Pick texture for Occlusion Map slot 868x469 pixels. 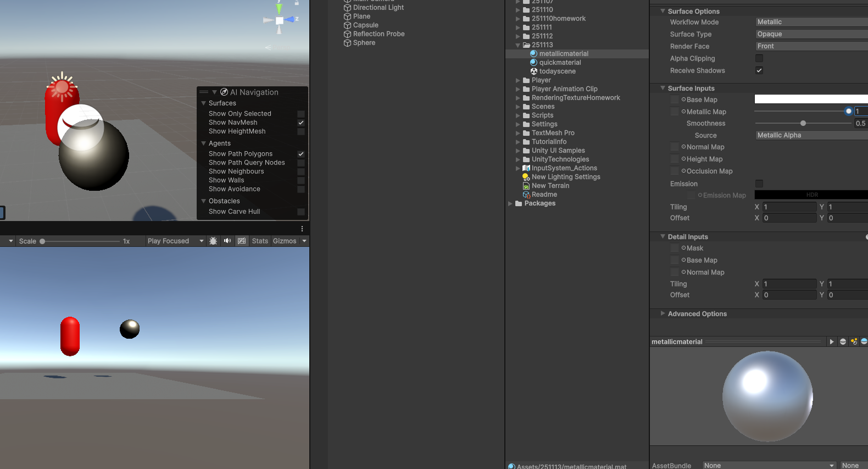(683, 171)
